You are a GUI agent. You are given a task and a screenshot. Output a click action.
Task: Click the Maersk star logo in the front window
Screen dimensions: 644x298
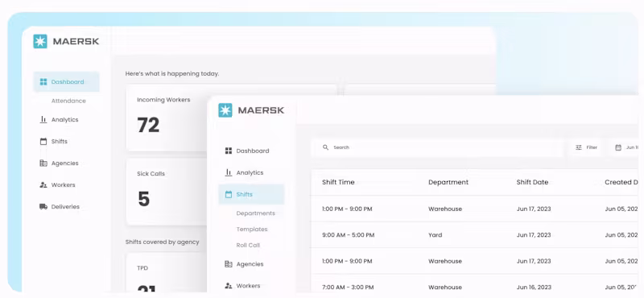225,110
